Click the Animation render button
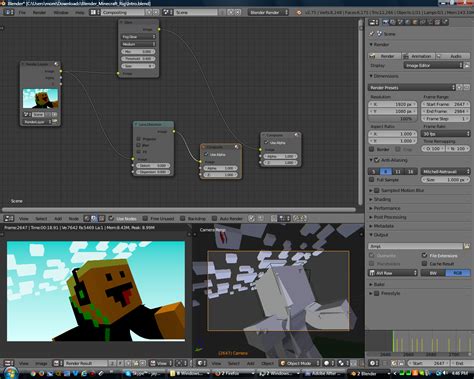The height and width of the screenshot is (379, 474). (x=419, y=56)
